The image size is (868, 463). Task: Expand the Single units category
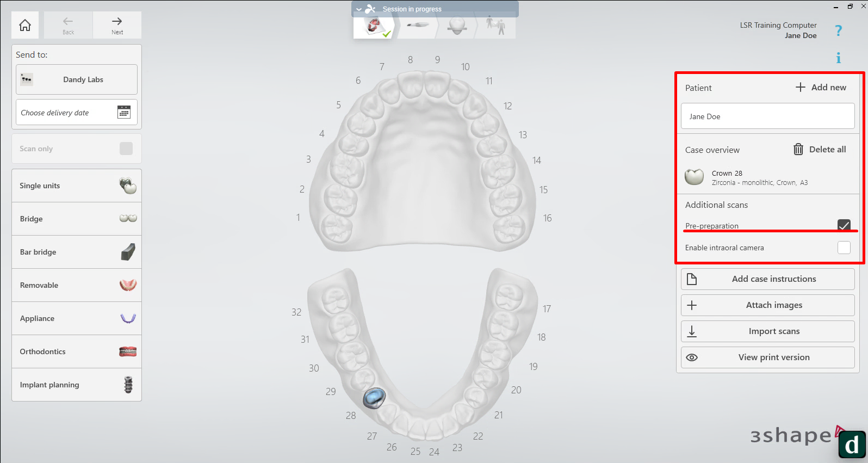77,186
